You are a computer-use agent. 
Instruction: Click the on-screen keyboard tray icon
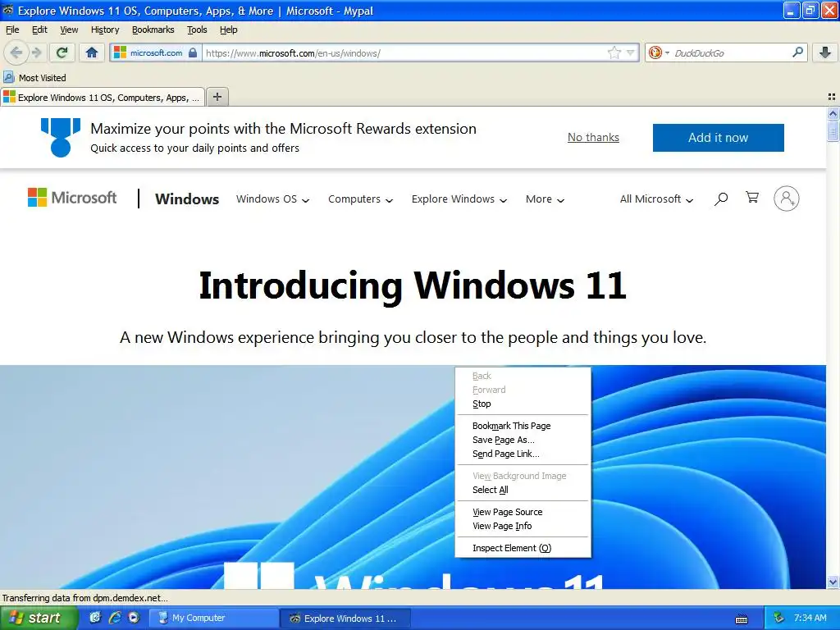pyautogui.click(x=742, y=619)
